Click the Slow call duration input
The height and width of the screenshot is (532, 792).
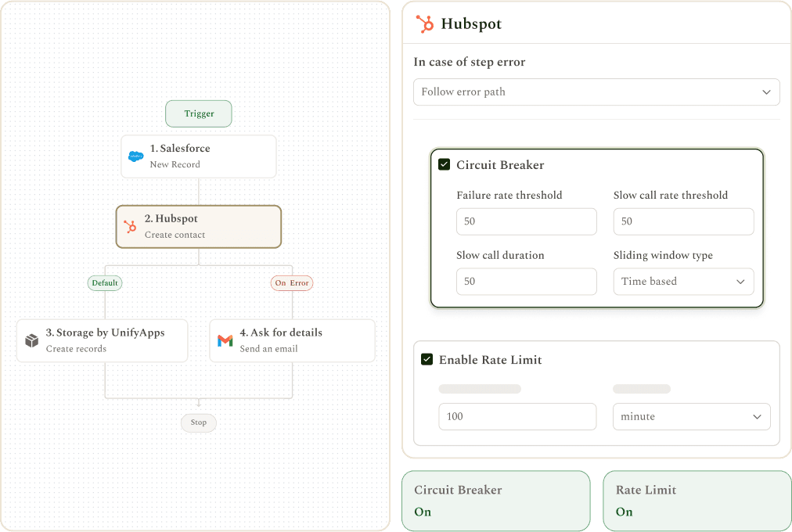tap(527, 282)
